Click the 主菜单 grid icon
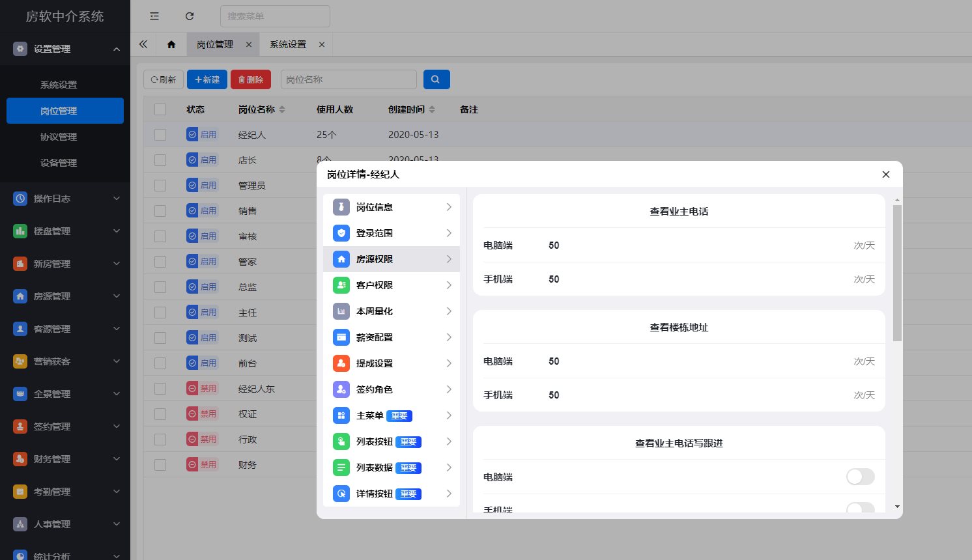 pyautogui.click(x=341, y=415)
